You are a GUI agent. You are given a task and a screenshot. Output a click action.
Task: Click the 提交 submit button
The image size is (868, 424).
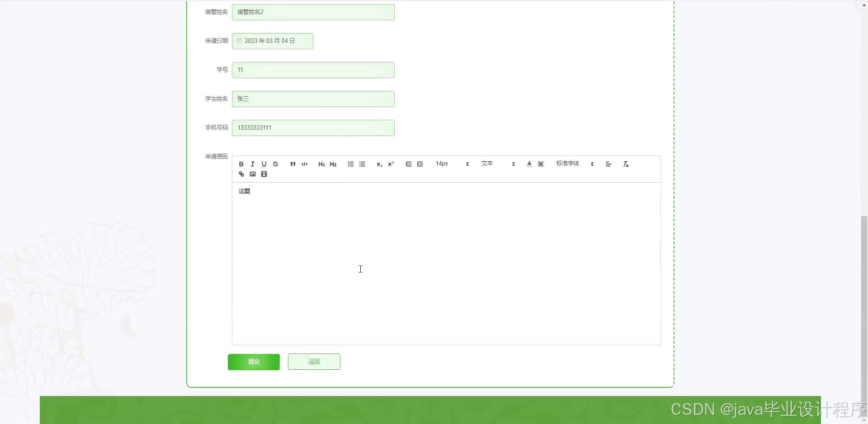(x=254, y=362)
